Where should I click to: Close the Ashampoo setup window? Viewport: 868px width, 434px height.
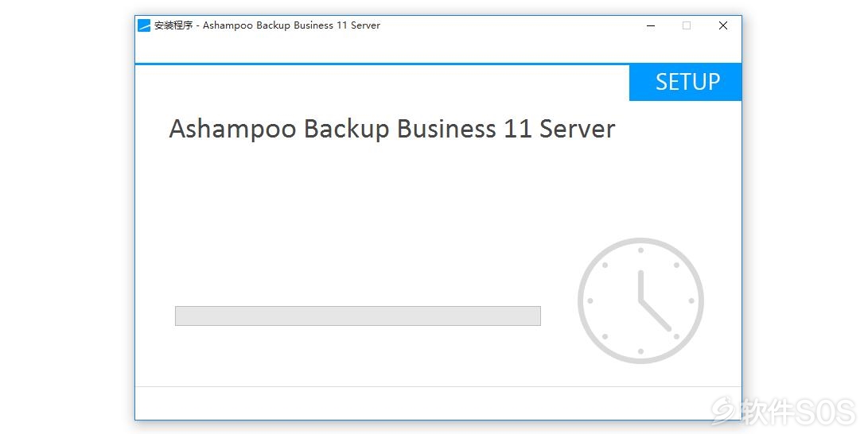point(723,25)
